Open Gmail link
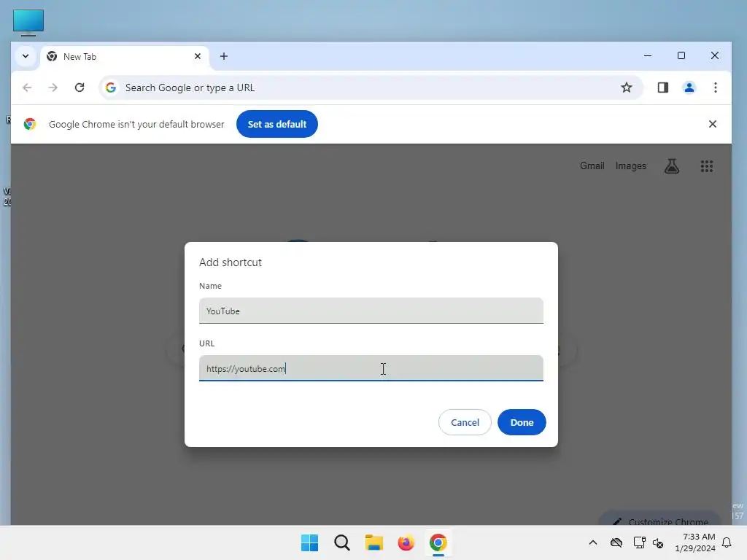The height and width of the screenshot is (560, 747). pos(592,166)
